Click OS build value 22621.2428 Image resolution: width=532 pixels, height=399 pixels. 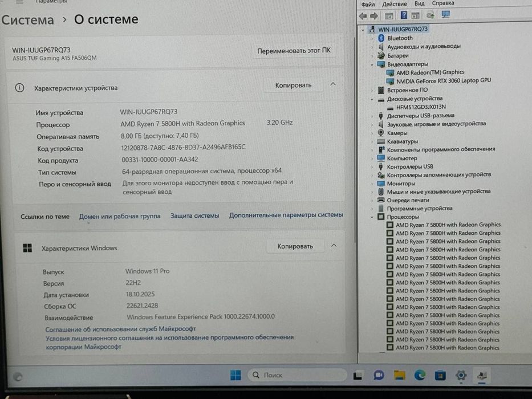click(x=142, y=306)
